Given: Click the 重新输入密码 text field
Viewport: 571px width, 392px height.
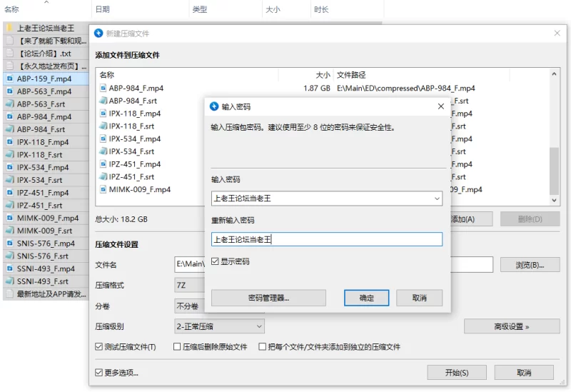Looking at the screenshot, I should click(x=327, y=239).
